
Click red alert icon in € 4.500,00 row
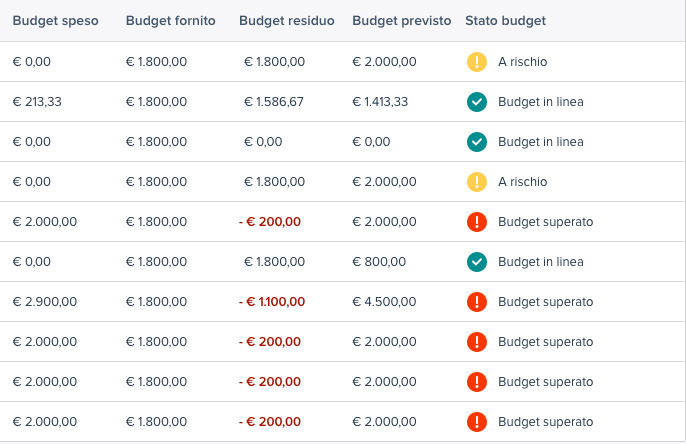477,302
